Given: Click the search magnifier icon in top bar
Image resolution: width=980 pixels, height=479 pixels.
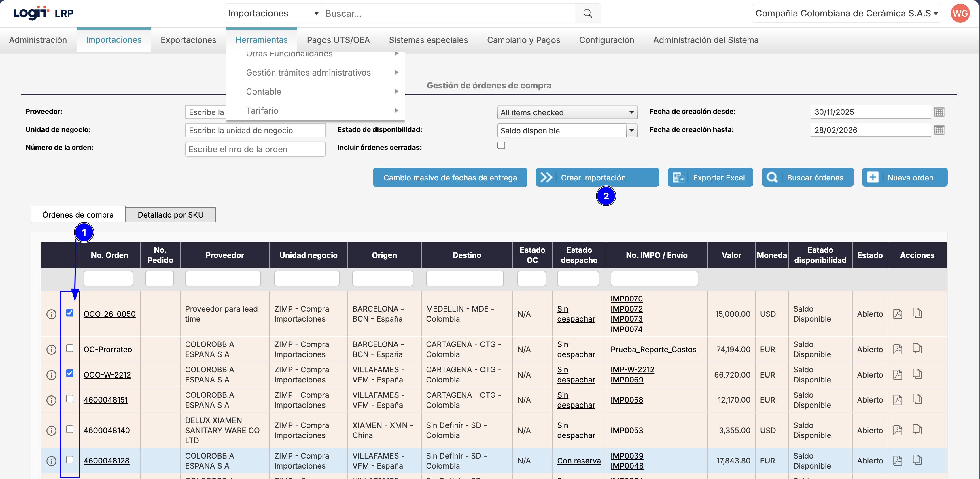Looking at the screenshot, I should [587, 14].
